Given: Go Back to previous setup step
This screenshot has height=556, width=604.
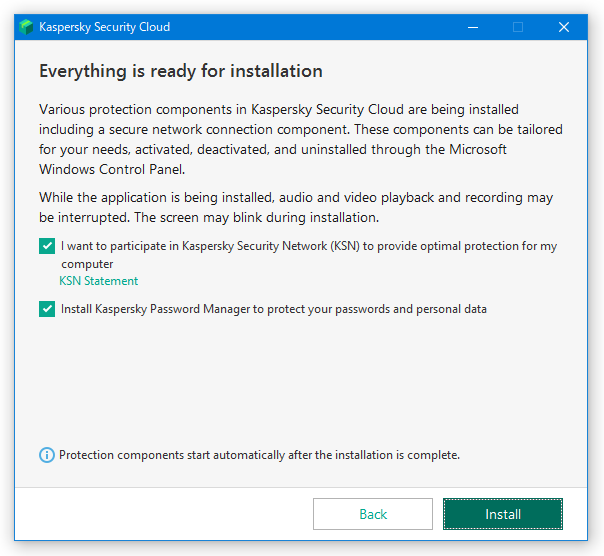Looking at the screenshot, I should tap(373, 514).
